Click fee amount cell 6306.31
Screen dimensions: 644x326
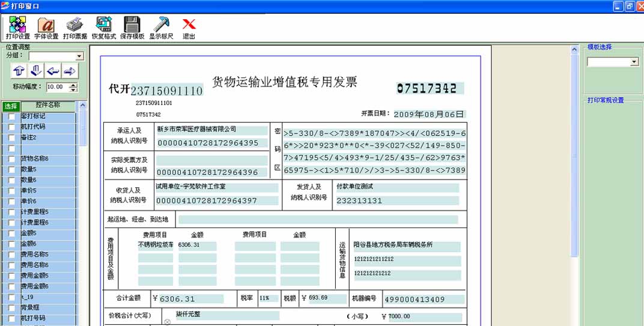point(197,246)
